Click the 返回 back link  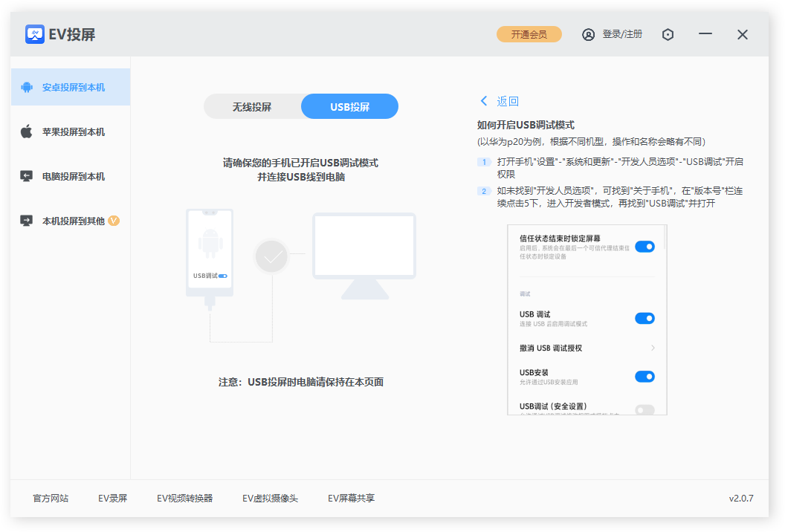[x=499, y=100]
